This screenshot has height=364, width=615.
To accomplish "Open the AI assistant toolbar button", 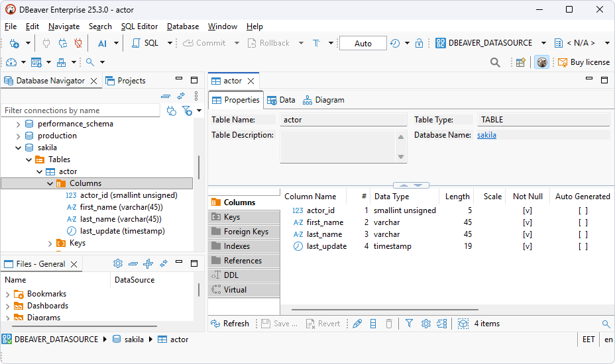I will click(x=102, y=43).
